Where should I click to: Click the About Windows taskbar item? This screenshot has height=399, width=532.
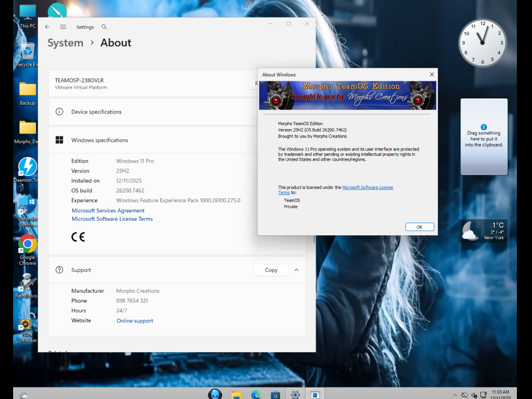point(315,395)
